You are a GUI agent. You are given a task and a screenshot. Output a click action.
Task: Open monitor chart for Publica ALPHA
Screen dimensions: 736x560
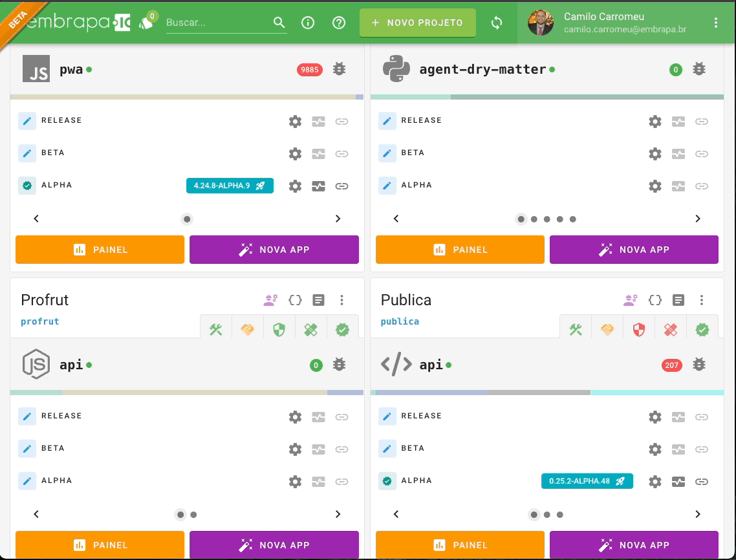[678, 482]
